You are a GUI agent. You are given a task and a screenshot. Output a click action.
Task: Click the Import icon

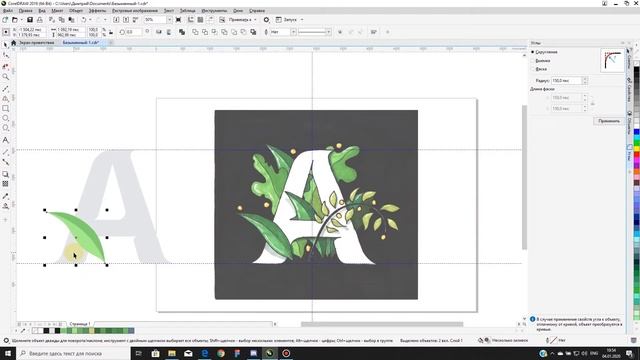116,20
